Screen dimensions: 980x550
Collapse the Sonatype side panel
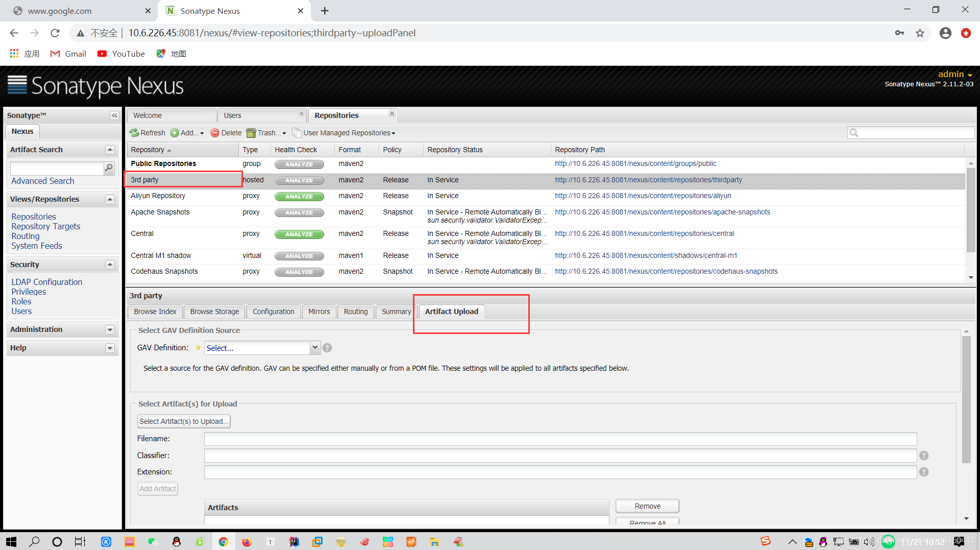pyautogui.click(x=114, y=115)
